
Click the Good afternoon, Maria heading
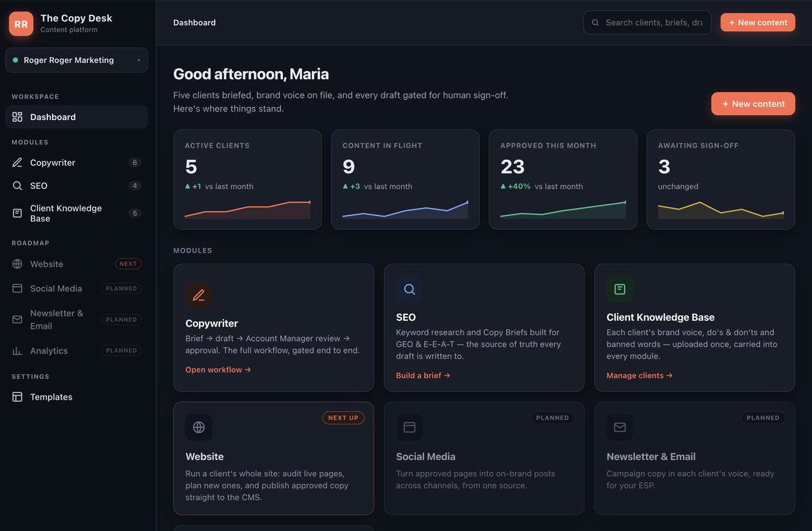pos(251,75)
